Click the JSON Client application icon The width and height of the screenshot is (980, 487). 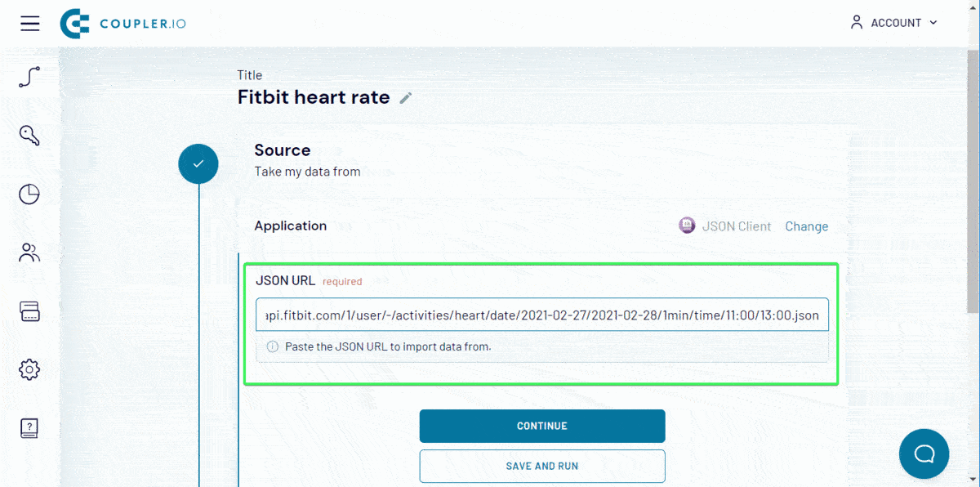[687, 226]
